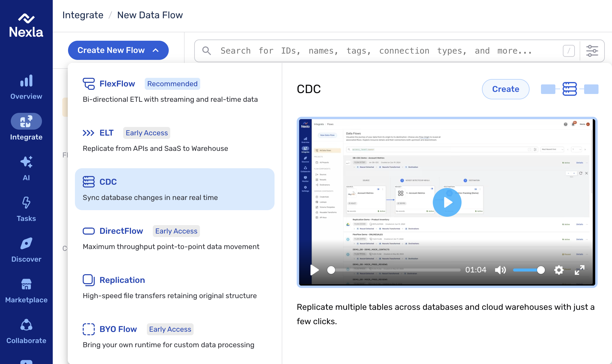The height and width of the screenshot is (364, 612).
Task: Seek on the video progress bar
Action: click(394, 270)
